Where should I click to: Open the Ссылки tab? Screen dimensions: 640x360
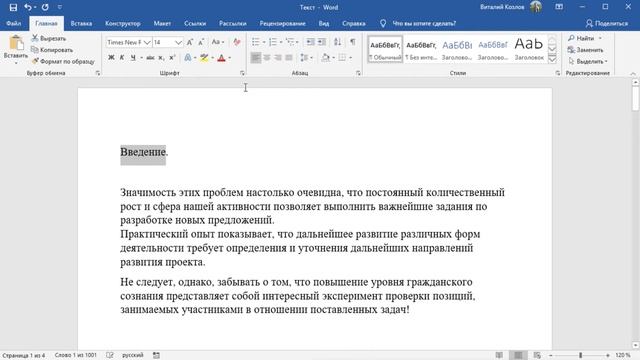tap(195, 23)
